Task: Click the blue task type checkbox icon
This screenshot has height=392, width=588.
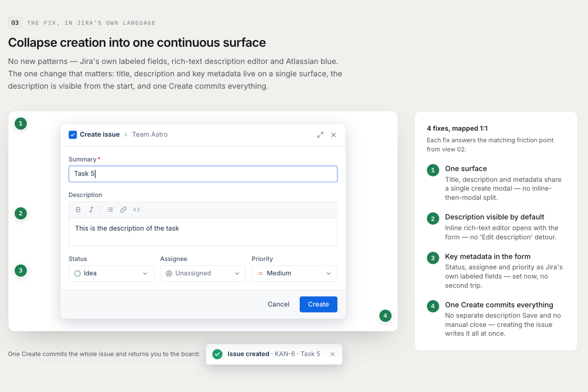Action: (x=73, y=135)
